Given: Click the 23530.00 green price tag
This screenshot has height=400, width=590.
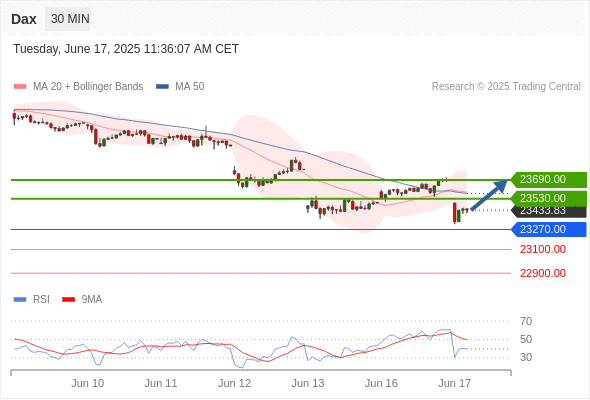Looking at the screenshot, I should click(549, 198).
